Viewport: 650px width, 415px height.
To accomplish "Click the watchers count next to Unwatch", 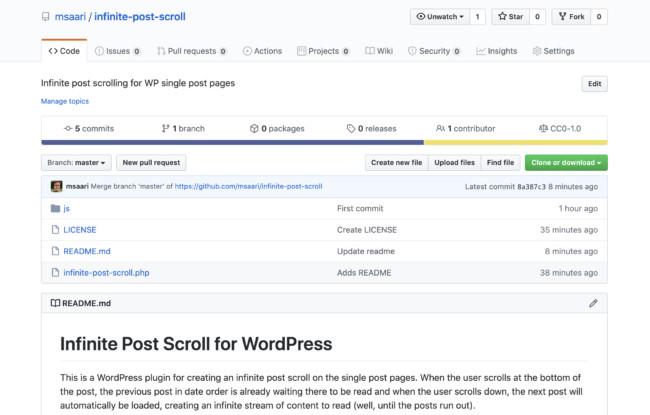I will pos(478,17).
